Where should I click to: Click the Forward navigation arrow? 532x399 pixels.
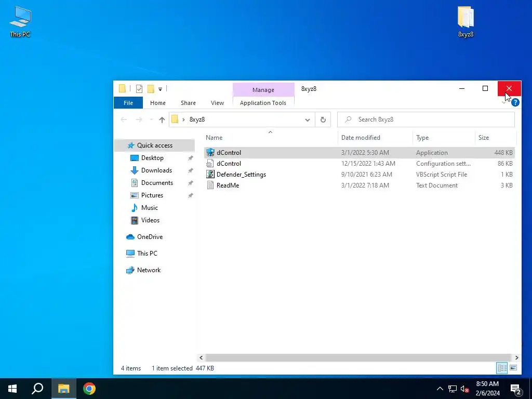[139, 119]
